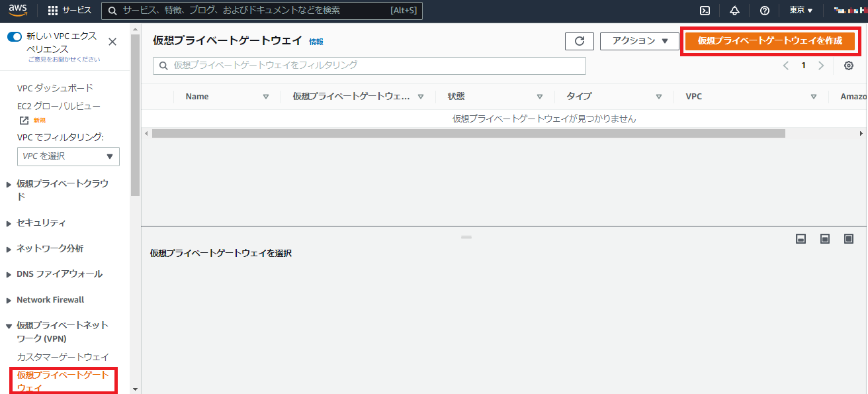Image resolution: width=868 pixels, height=394 pixels.
Task: Open AWS CloudShell terminal icon
Action: coord(705,11)
